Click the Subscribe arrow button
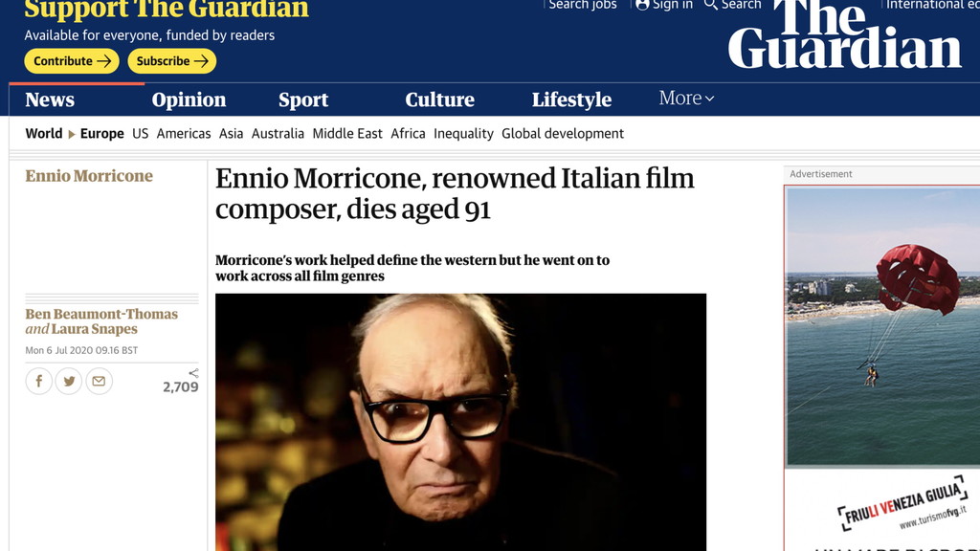980x551 pixels. 172,61
